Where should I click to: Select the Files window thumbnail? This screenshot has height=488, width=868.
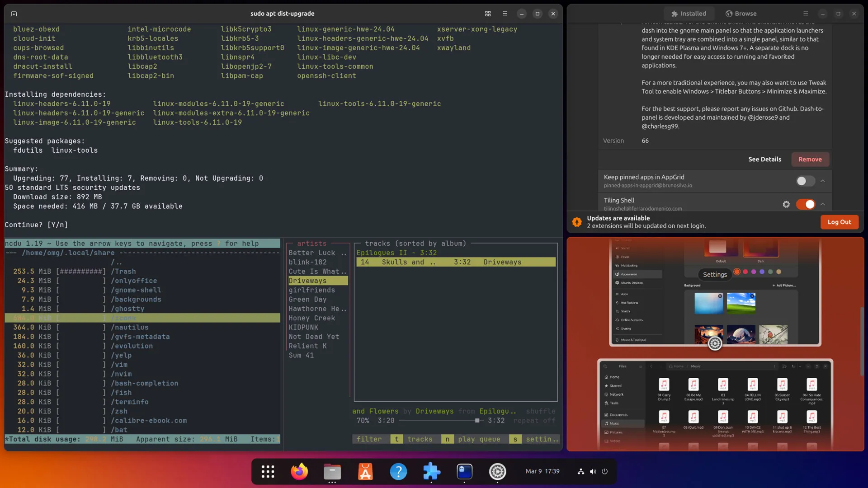pyautogui.click(x=715, y=404)
